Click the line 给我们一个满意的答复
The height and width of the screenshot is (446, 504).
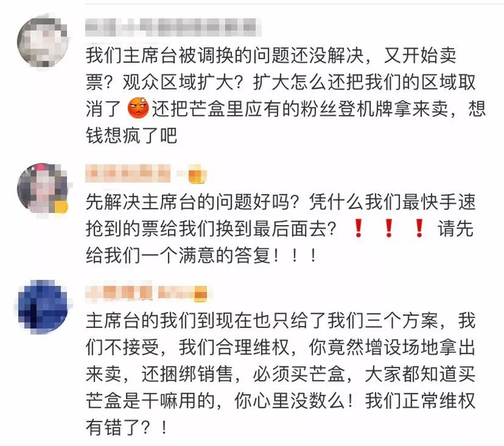[201, 255]
